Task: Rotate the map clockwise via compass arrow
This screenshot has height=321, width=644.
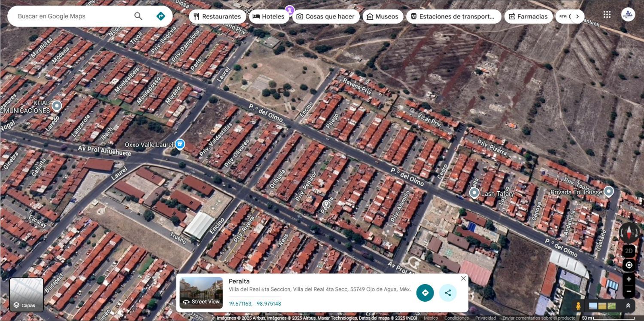Action: (636, 232)
